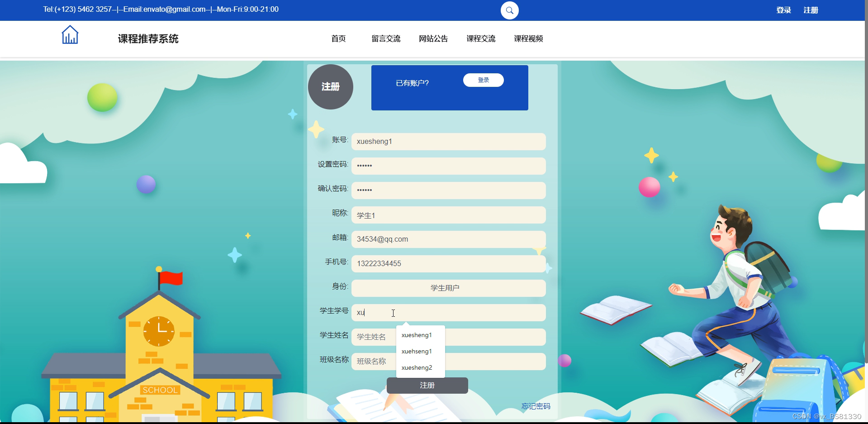Screen dimensions: 868x424
Task: Click the 已有账户? text
Action: pyautogui.click(x=412, y=83)
